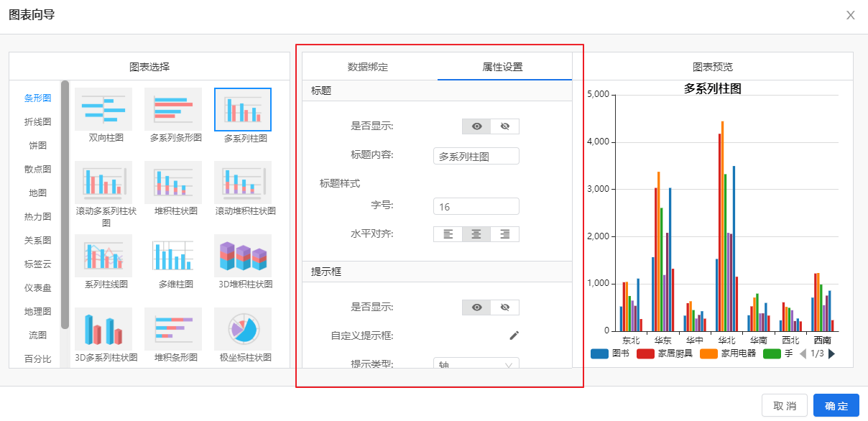This screenshot has height=421, width=868.
Task: Select 流图 chart category
Action: click(37, 335)
